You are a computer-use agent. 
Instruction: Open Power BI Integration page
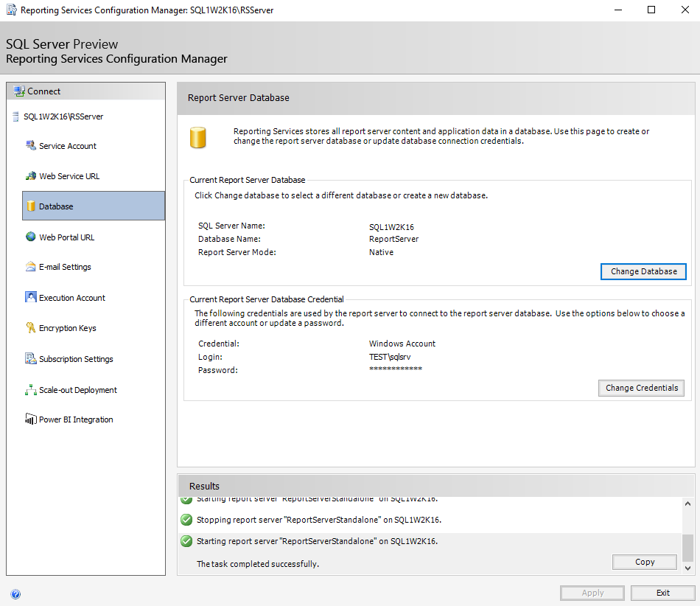point(76,419)
